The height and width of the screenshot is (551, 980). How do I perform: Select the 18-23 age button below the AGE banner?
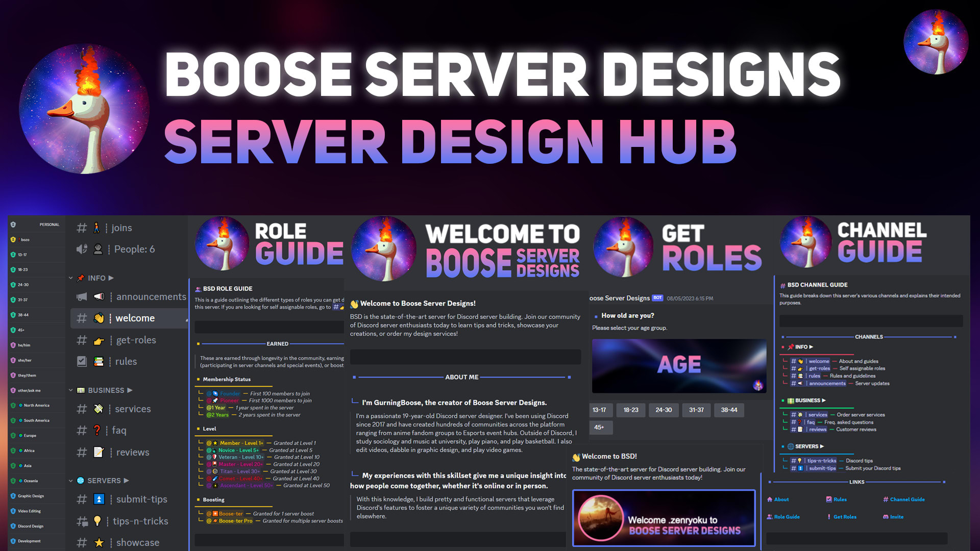pos(631,410)
